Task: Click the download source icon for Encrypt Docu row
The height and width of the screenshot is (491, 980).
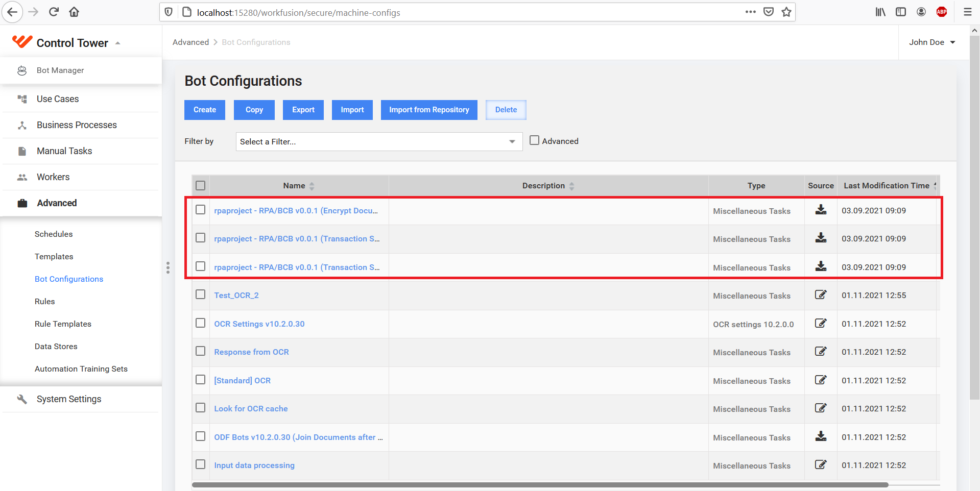Action: [x=821, y=210]
